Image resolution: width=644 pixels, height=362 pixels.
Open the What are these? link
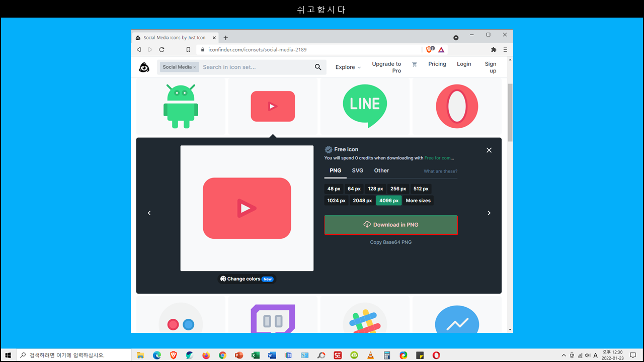[x=440, y=171]
